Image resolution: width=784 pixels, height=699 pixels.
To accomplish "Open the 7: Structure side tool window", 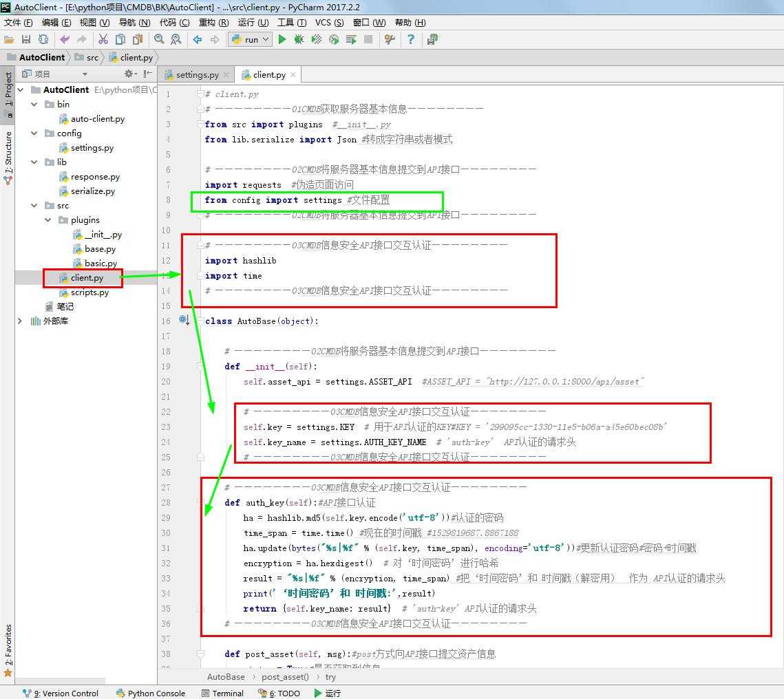I will click(x=8, y=158).
